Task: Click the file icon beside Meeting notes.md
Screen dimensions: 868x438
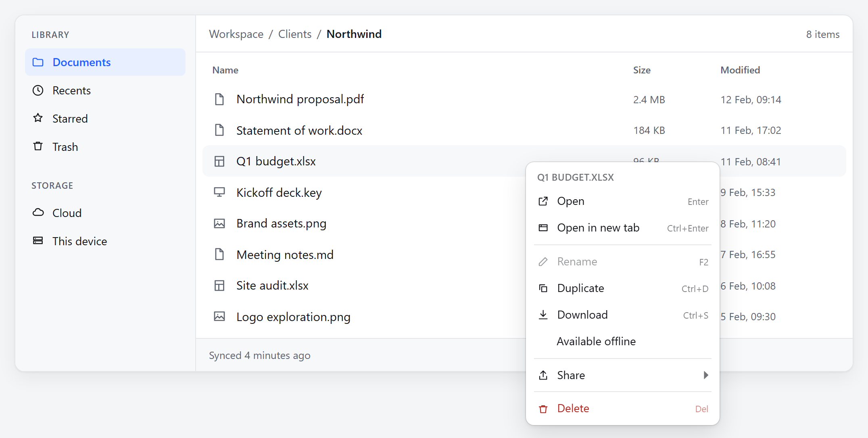Action: (219, 254)
